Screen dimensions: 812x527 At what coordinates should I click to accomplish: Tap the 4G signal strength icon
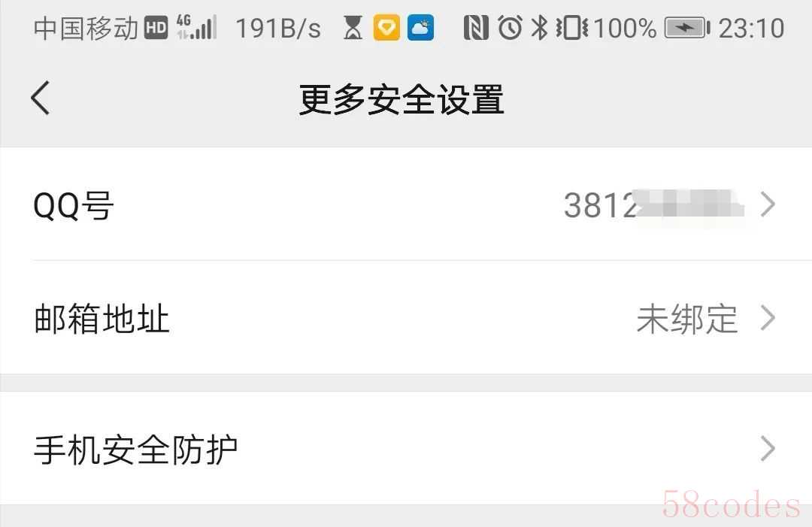(x=196, y=27)
